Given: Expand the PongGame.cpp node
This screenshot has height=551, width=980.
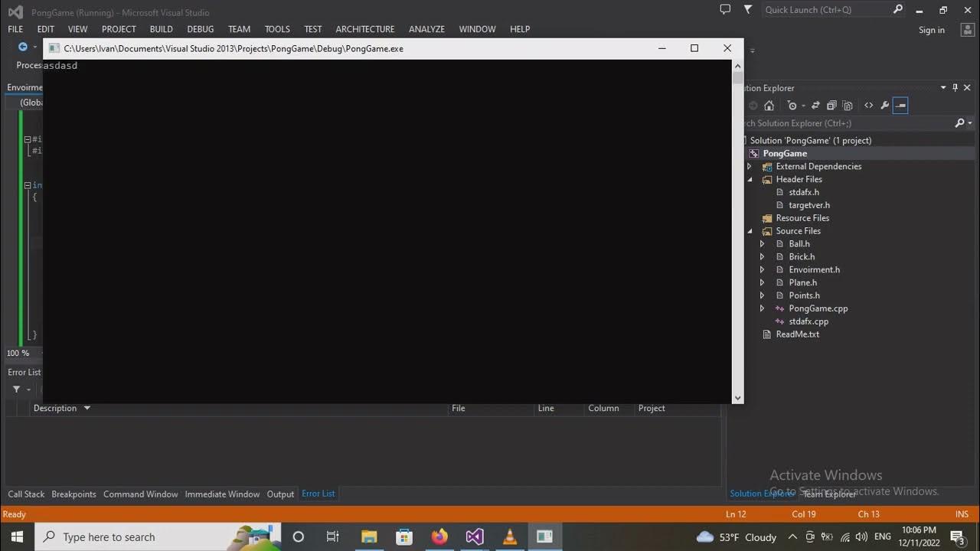Looking at the screenshot, I should [762, 308].
